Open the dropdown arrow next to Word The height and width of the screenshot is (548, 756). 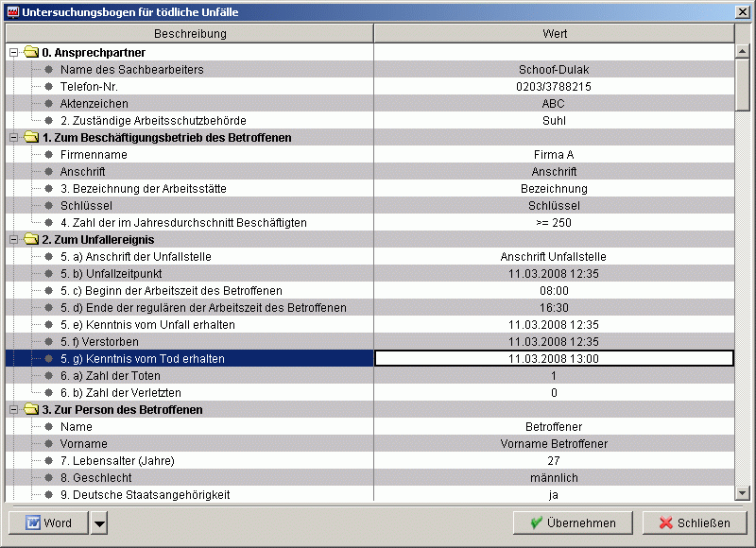(x=99, y=522)
